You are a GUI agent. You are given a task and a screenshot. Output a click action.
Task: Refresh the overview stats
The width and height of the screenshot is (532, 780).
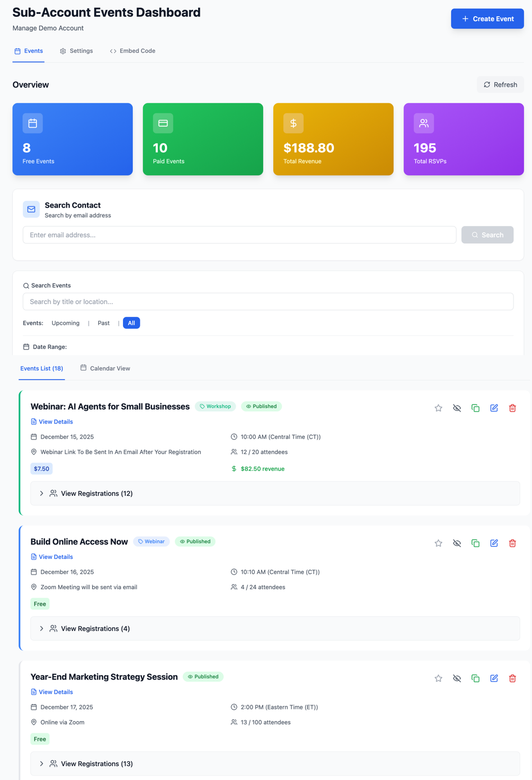click(x=500, y=85)
